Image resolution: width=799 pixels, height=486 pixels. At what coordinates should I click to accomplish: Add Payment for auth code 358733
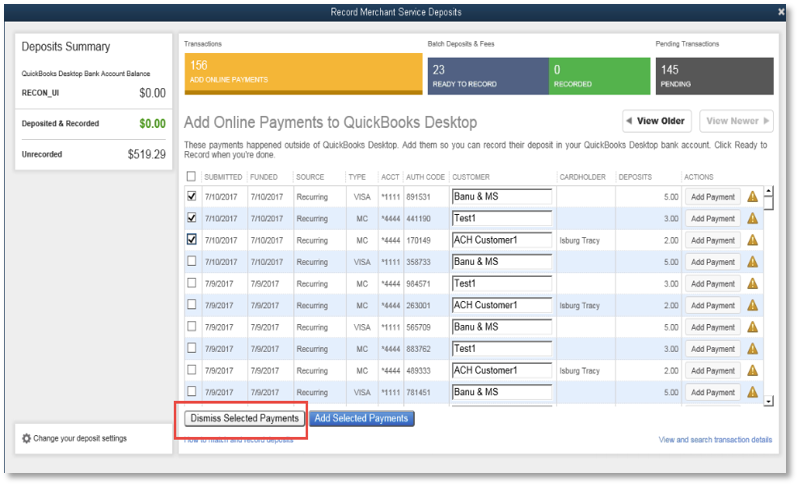(712, 262)
